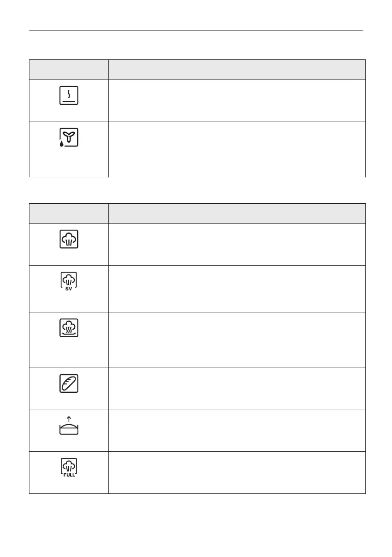392x557 pixels.
Task: Click the description cell beside dough proving icon
Action: 236,430
